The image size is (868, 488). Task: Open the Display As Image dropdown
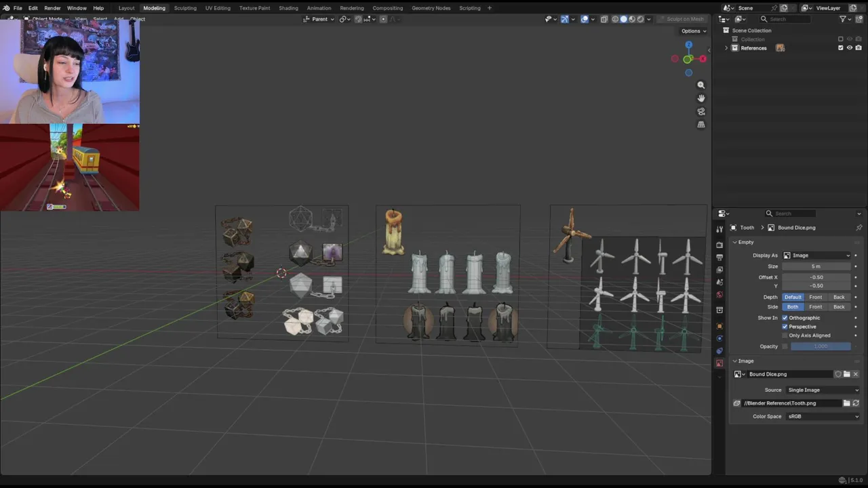pos(816,256)
